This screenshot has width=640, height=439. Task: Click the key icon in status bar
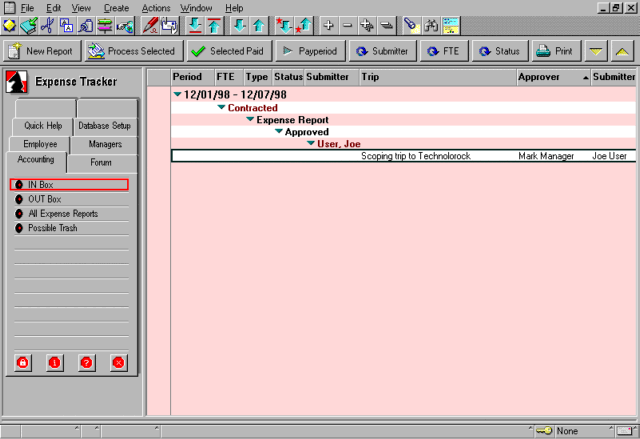[544, 431]
